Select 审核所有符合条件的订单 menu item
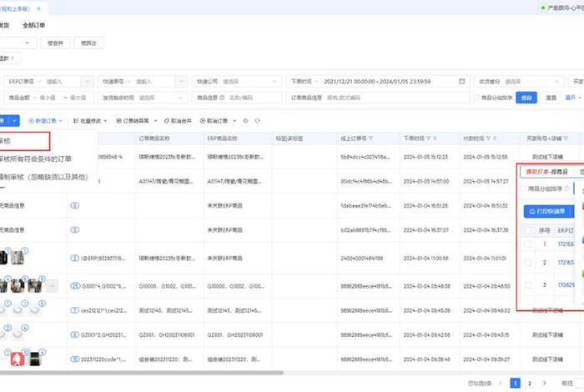 click(36, 159)
